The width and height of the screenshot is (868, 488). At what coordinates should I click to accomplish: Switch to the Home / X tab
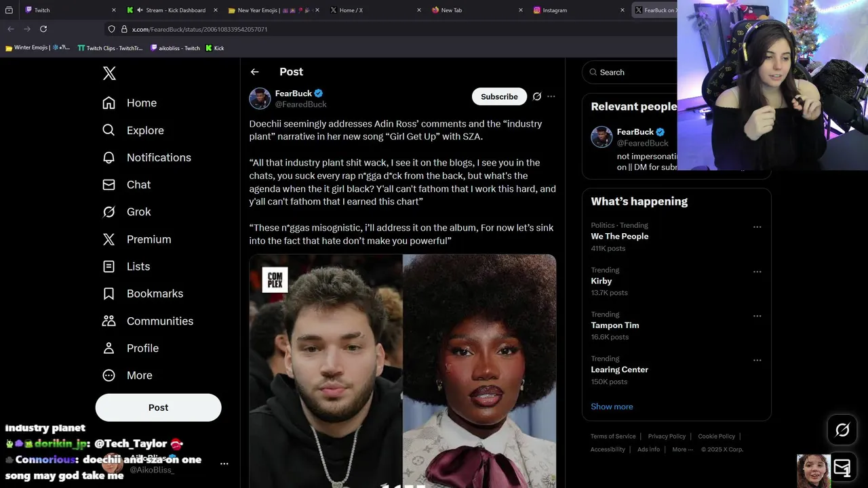point(375,10)
